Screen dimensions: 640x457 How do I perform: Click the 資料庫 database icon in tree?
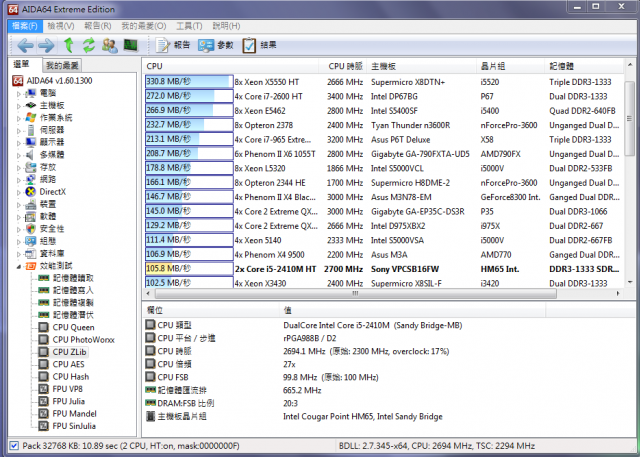[x=31, y=254]
